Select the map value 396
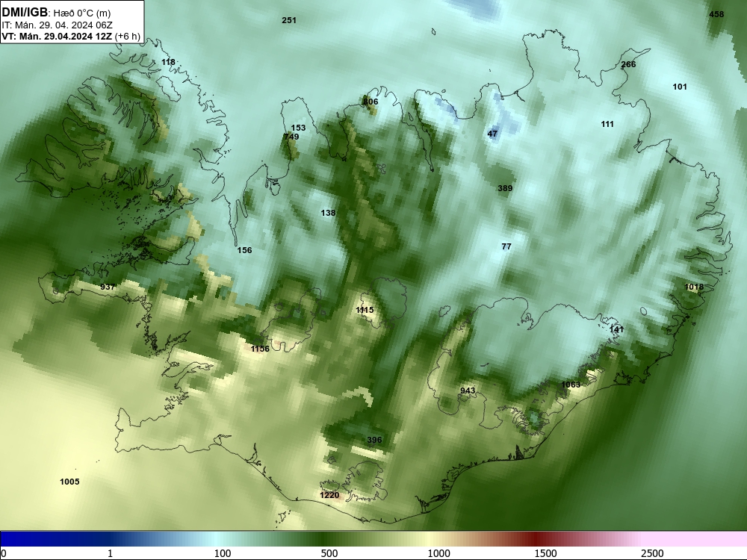 pyautogui.click(x=374, y=440)
